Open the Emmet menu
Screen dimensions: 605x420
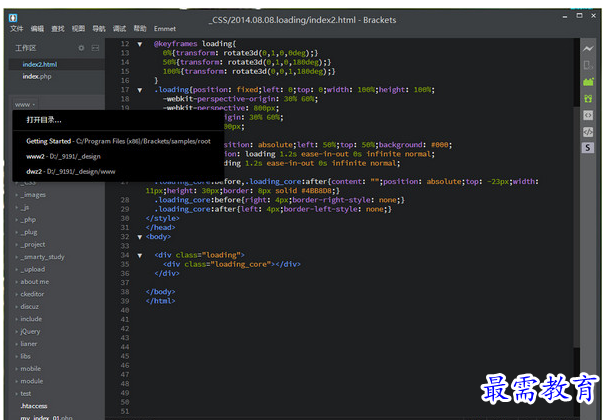click(x=165, y=29)
